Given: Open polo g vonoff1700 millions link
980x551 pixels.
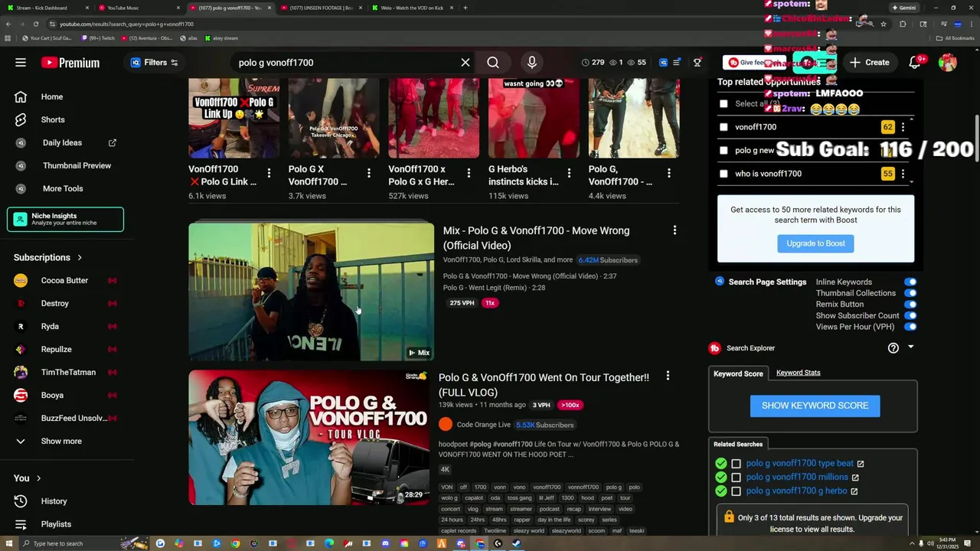Looking at the screenshot, I should click(796, 478).
